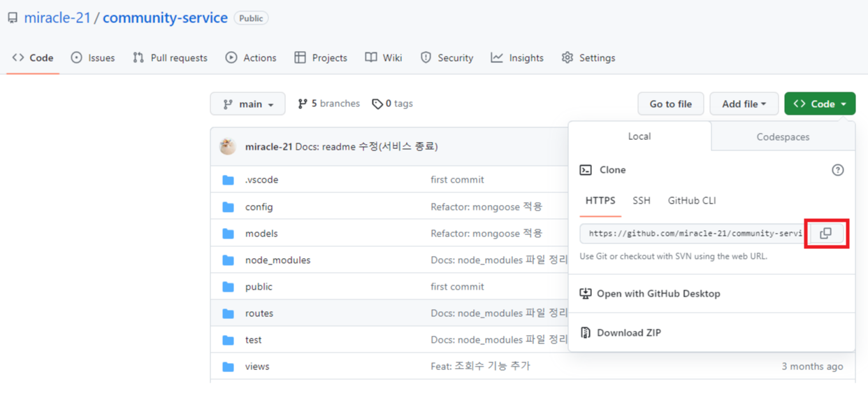Select the GitHub CLI clone option
Image resolution: width=868 pixels, height=405 pixels.
pos(692,201)
